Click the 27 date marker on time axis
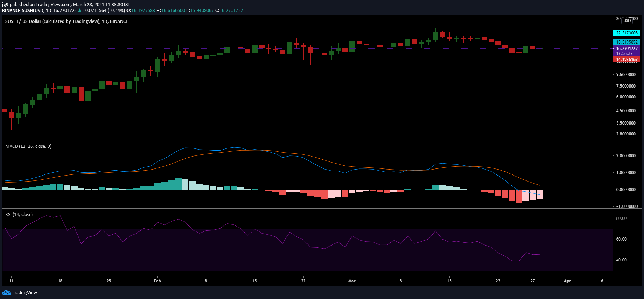The height and width of the screenshot is (299, 644). point(533,281)
